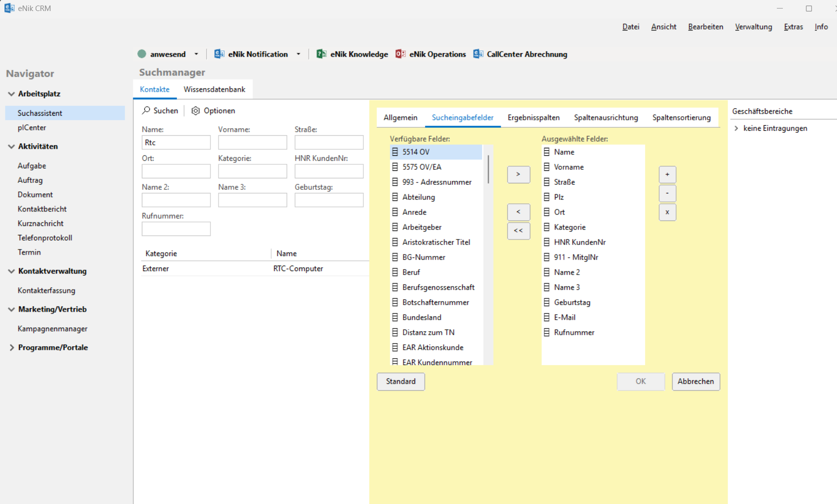Open the Verwaltung menu
This screenshot has width=837, height=504.
pos(753,27)
